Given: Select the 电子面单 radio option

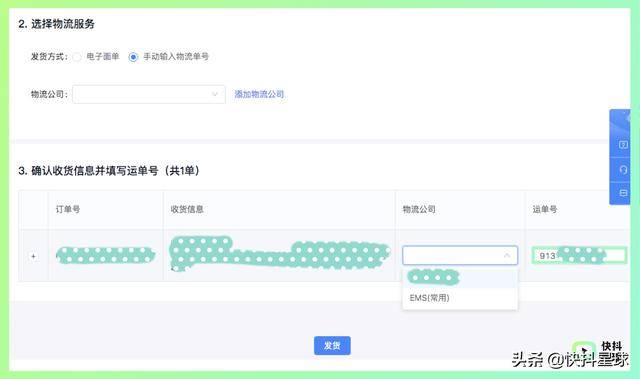Looking at the screenshot, I should (x=77, y=57).
